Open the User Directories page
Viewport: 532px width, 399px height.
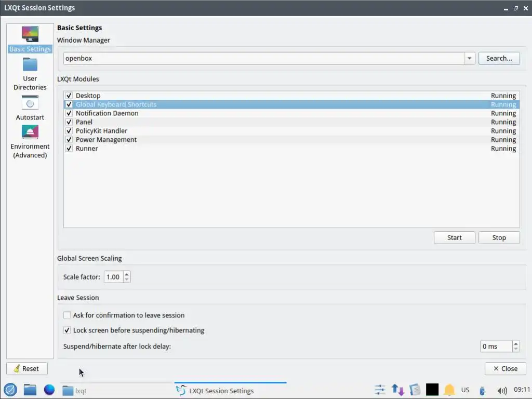coord(30,74)
